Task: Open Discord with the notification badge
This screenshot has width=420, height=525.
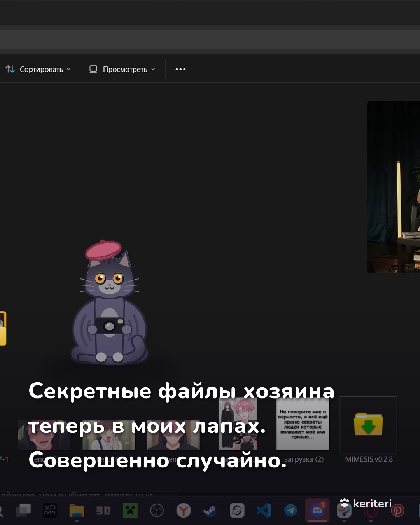Action: coord(317,510)
